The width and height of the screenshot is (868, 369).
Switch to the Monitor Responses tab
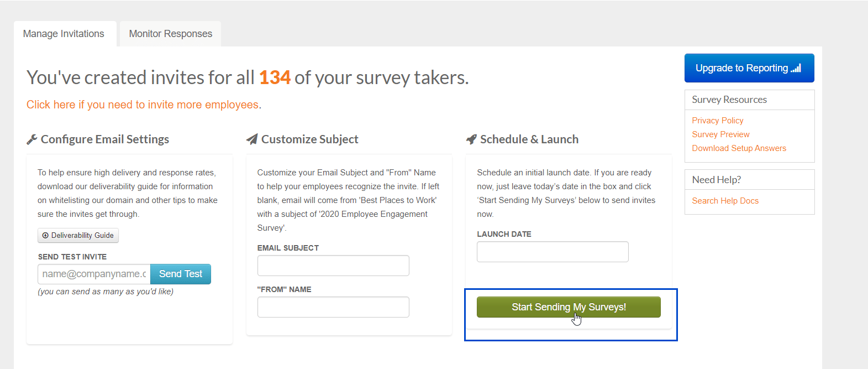(x=170, y=34)
